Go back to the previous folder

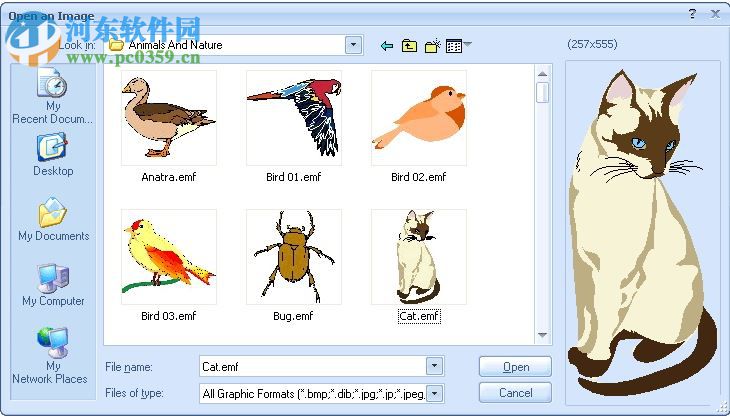[386, 46]
